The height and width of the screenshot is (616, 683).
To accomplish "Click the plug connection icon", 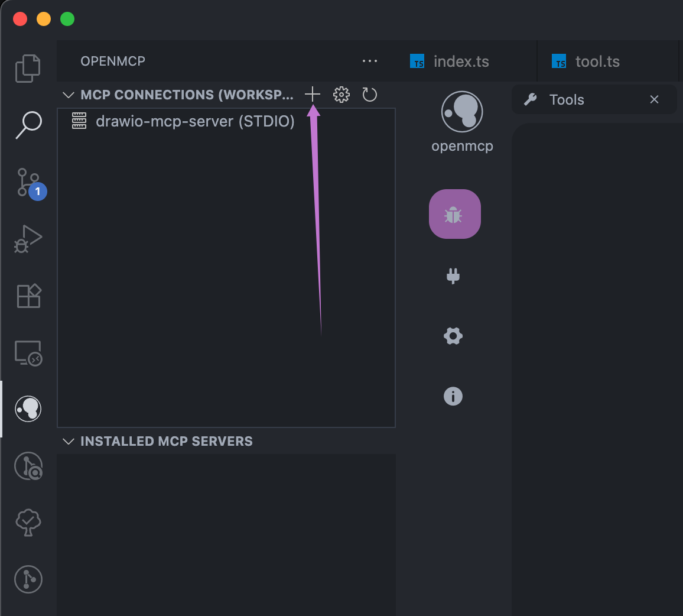I will tap(453, 276).
